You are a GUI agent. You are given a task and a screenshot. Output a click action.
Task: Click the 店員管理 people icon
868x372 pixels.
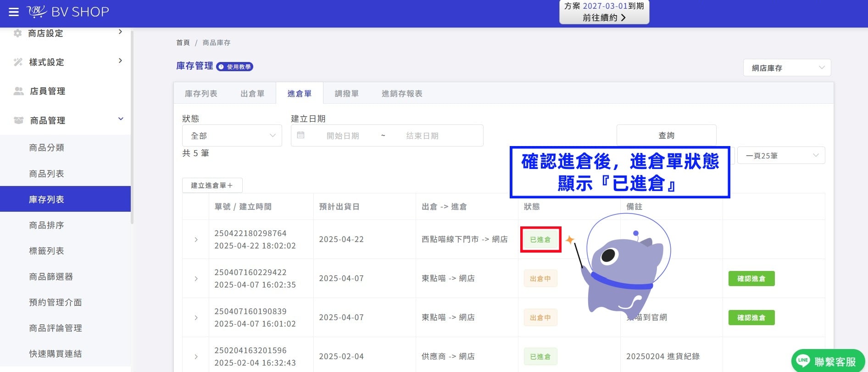click(18, 91)
